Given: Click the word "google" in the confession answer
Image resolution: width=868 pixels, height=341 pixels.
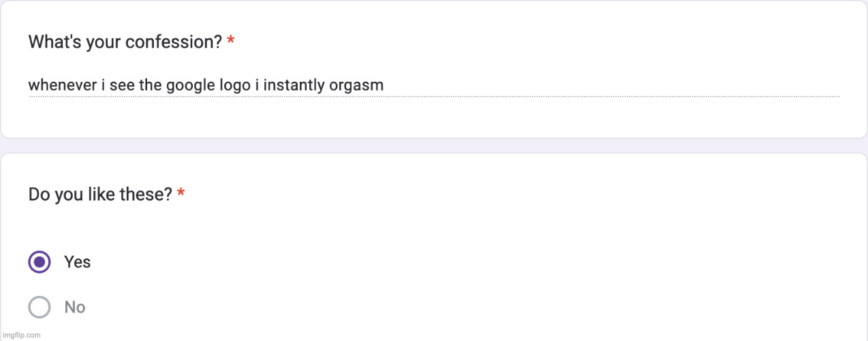Looking at the screenshot, I should point(181,85).
